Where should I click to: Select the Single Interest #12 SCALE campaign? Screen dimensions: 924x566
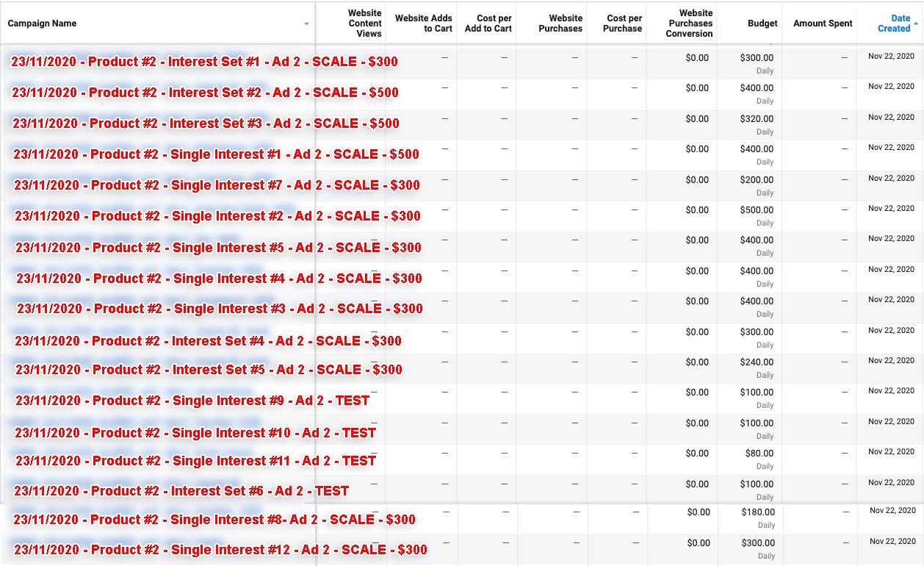220,550
